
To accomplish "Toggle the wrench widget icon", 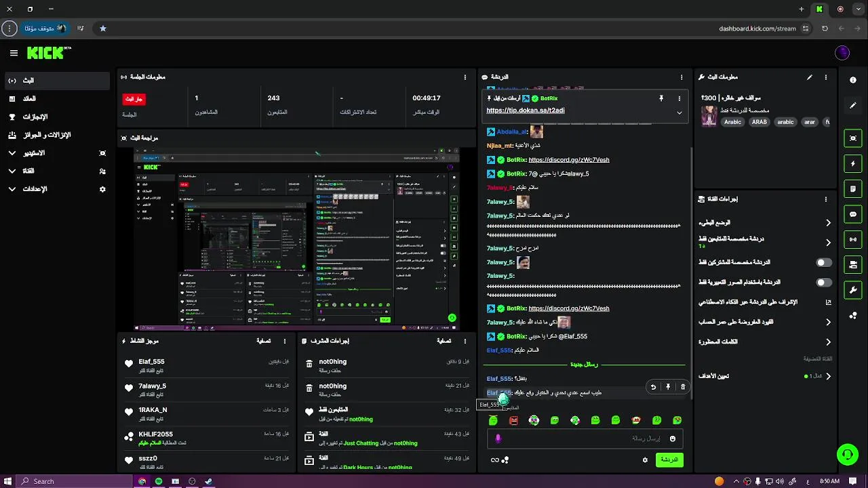I will click(853, 290).
